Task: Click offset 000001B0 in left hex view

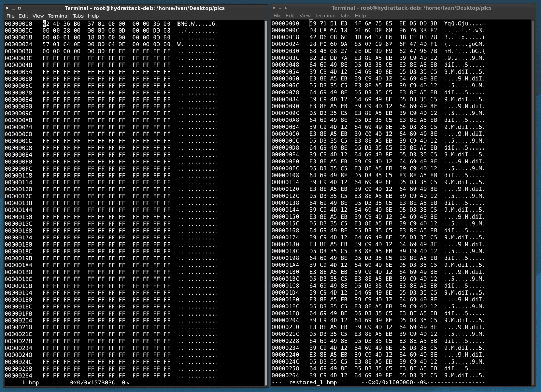Action: point(18,272)
